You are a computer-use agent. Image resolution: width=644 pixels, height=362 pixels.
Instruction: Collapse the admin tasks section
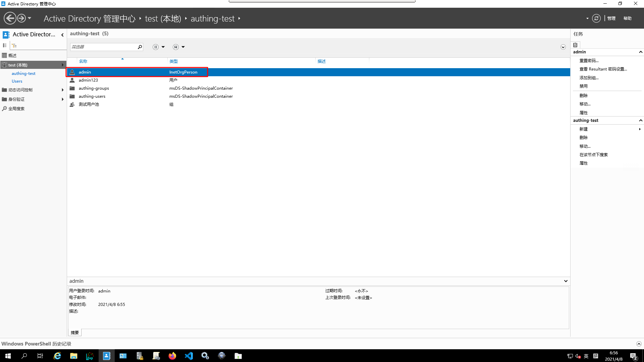(640, 52)
